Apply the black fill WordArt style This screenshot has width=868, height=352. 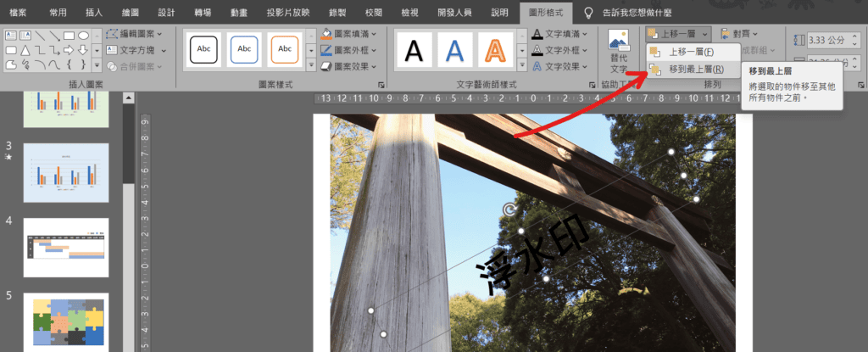pos(414,50)
